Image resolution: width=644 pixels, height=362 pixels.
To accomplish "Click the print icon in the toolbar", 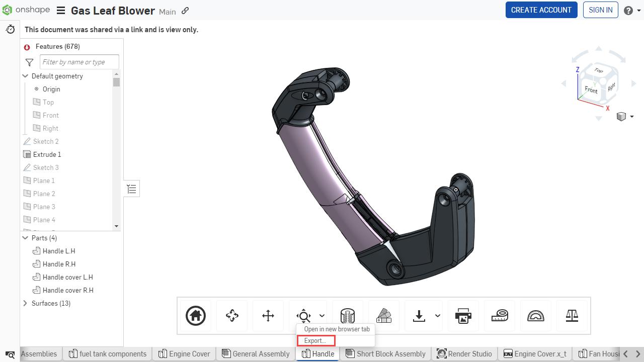I will pos(463,316).
